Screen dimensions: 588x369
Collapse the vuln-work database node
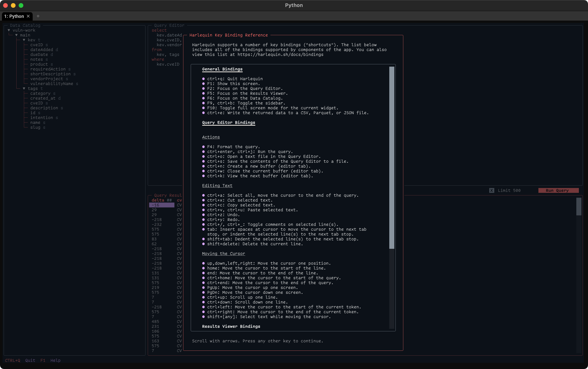(x=9, y=30)
